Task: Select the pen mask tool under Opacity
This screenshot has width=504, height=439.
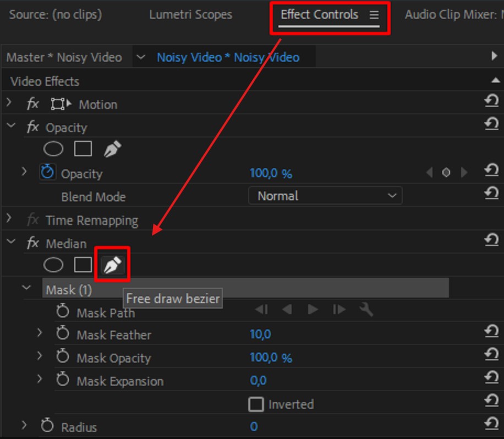Action: (x=112, y=149)
